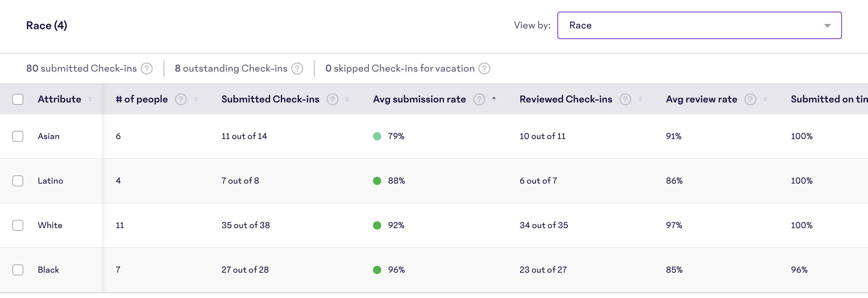Click the 92% submission rate value

[396, 225]
